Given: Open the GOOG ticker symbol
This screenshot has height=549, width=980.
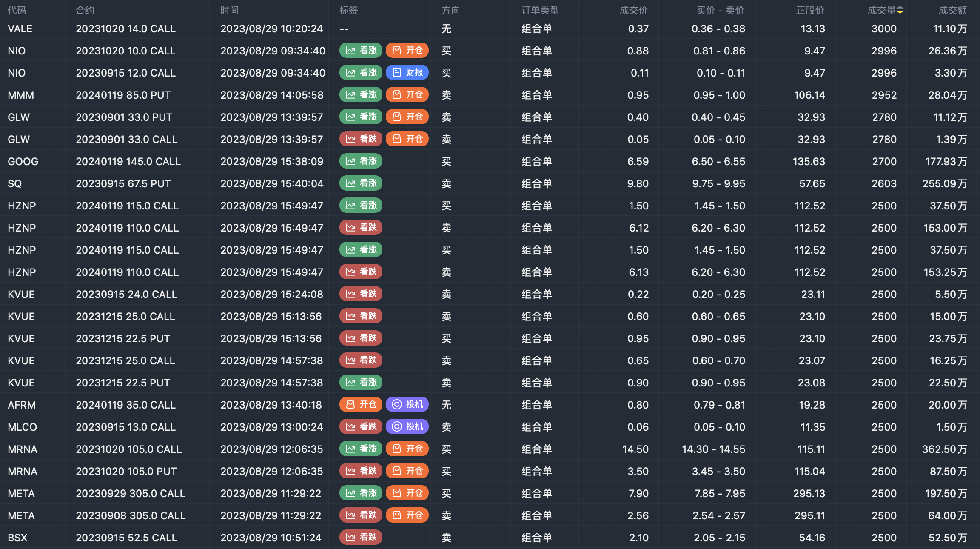Looking at the screenshot, I should tap(23, 162).
